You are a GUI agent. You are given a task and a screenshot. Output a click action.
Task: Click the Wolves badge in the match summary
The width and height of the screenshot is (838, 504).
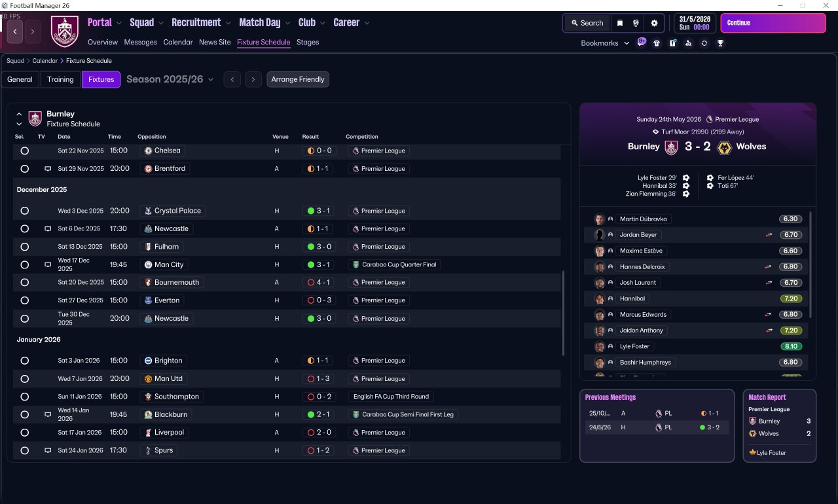click(x=724, y=147)
